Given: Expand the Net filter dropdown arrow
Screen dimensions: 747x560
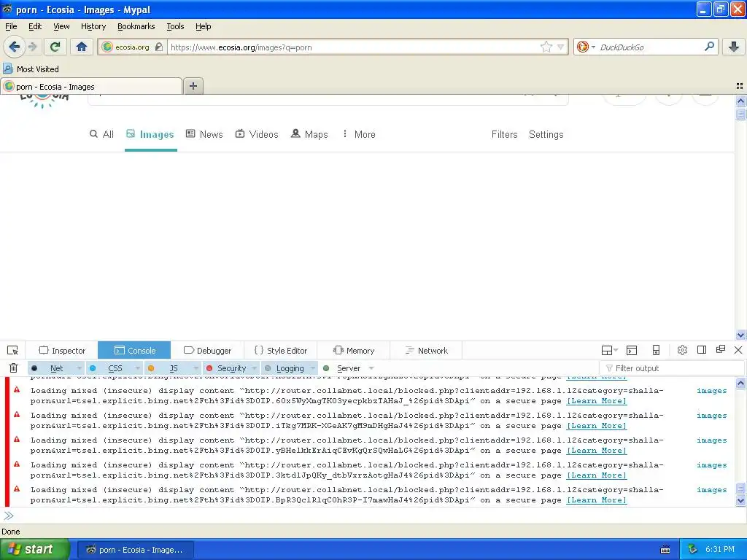Looking at the screenshot, I should click(x=79, y=368).
